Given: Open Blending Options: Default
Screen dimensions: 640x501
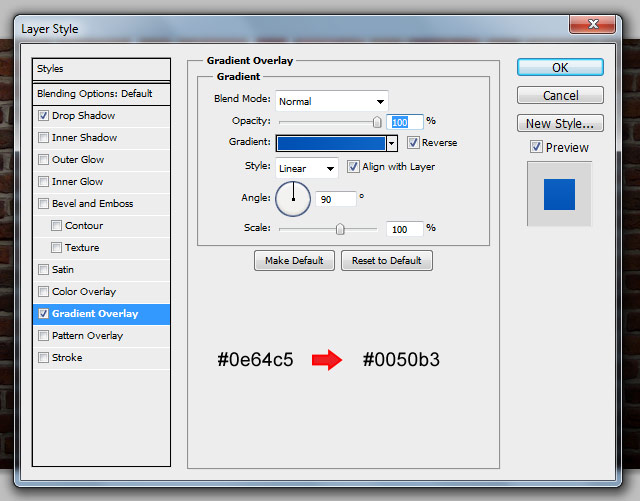Looking at the screenshot, I should coord(101,94).
